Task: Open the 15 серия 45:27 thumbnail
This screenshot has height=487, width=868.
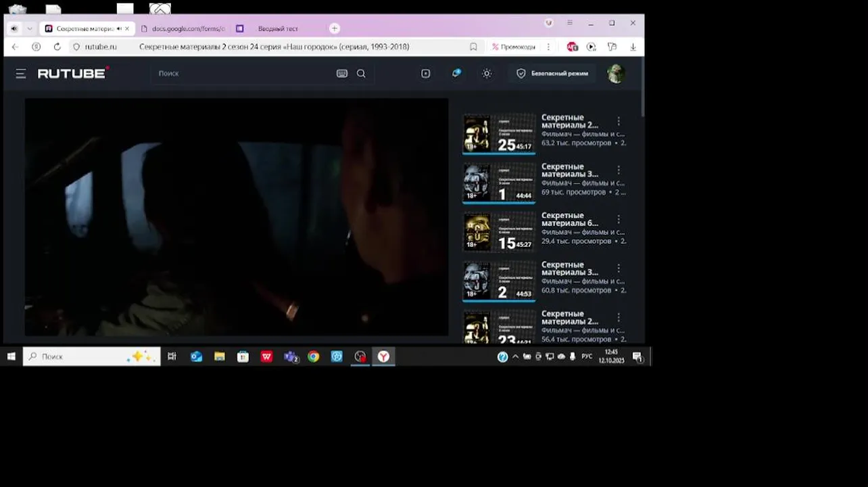Action: 499,232
